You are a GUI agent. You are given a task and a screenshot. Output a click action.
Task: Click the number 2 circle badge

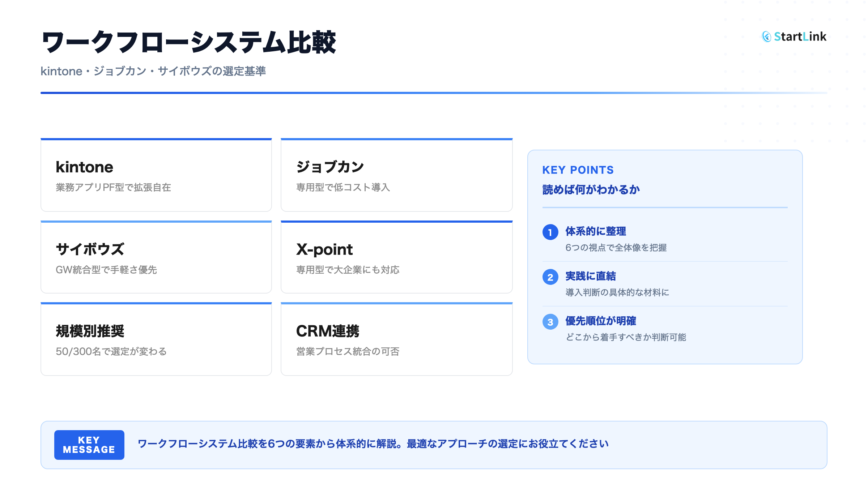coord(550,277)
